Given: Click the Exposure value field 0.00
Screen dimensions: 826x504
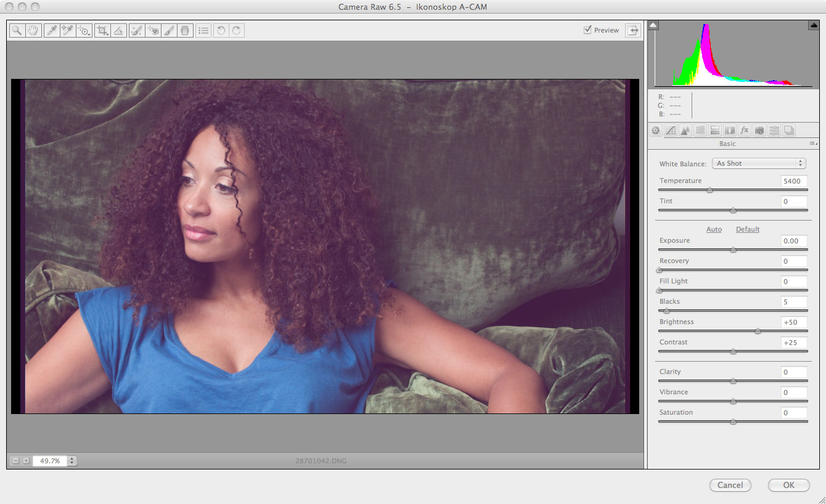Looking at the screenshot, I should 793,241.
